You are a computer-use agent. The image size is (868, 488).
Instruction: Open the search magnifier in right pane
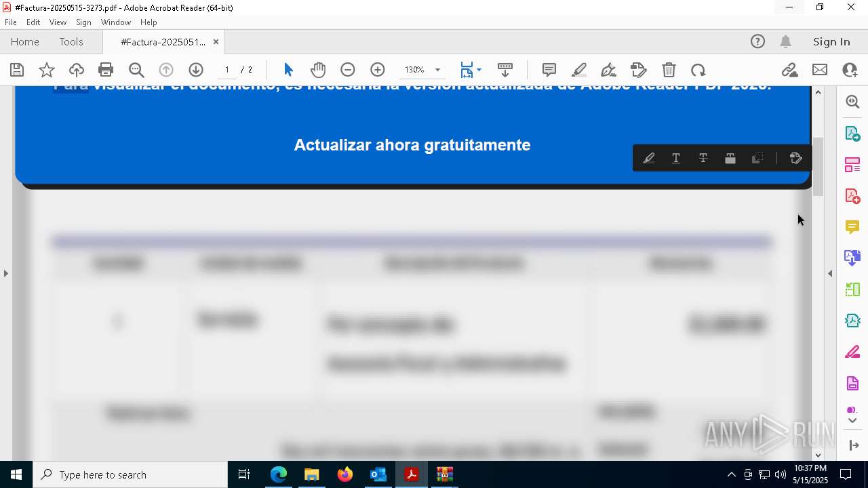pos(852,102)
